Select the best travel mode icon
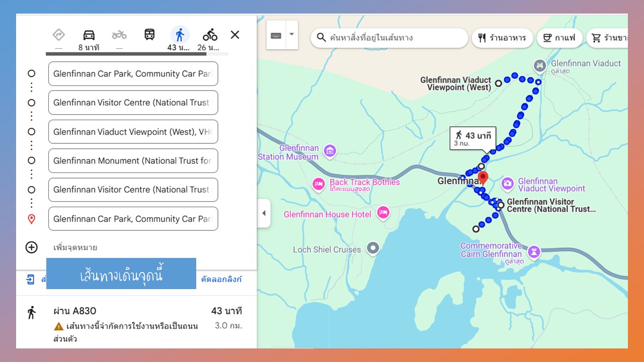 (59, 35)
